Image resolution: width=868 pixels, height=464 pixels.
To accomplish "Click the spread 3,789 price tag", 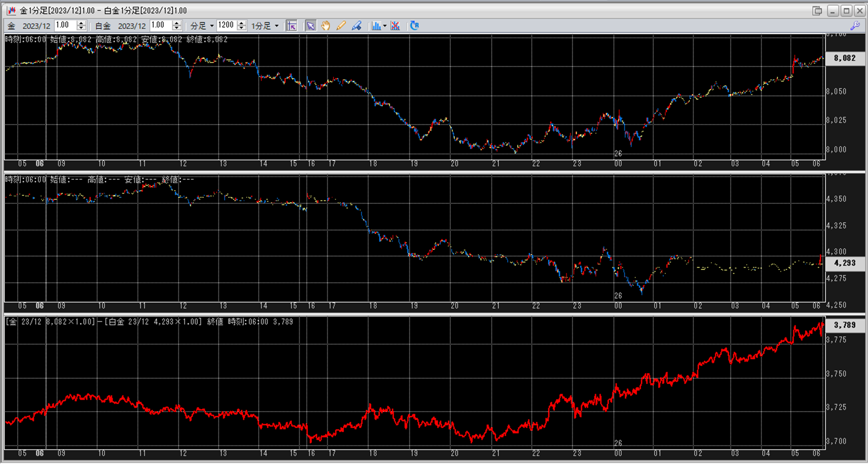I will 844,325.
